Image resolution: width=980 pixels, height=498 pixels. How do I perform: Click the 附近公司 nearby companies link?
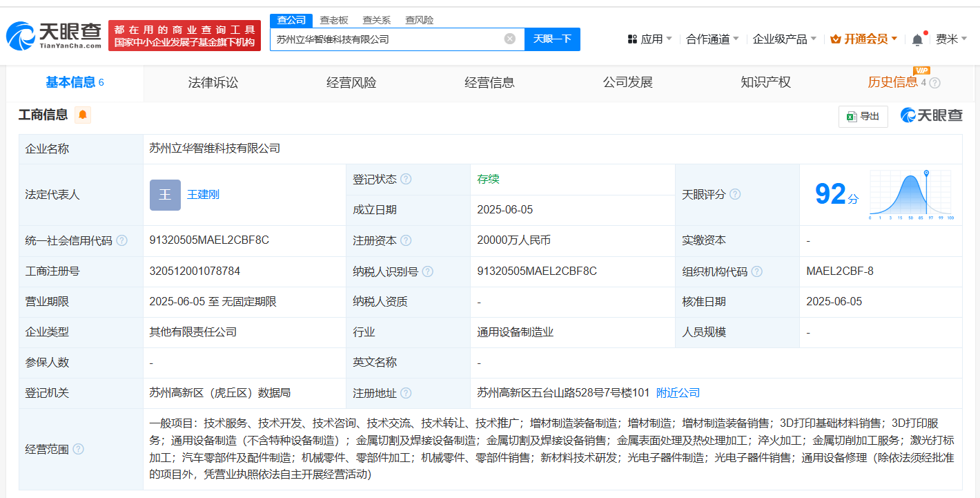678,393
